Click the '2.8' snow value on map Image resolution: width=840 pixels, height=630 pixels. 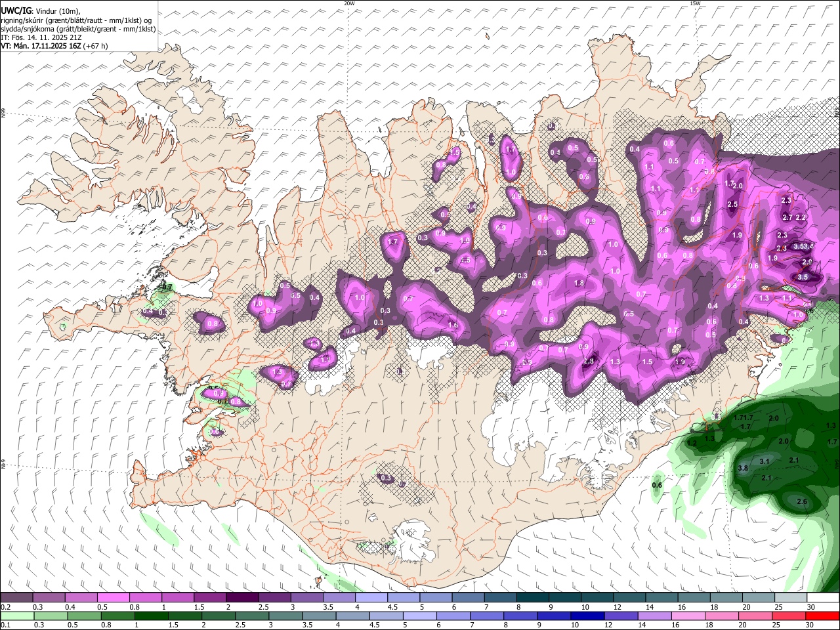[588, 361]
